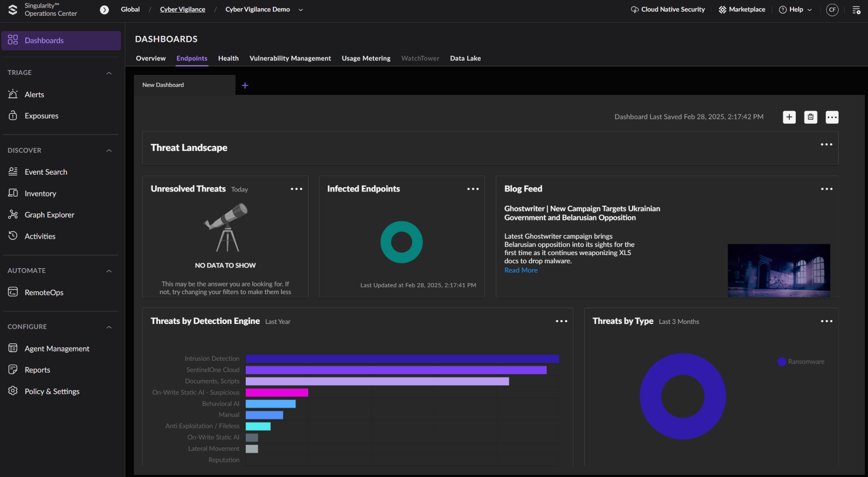Select the New Dashboard tab

point(184,85)
